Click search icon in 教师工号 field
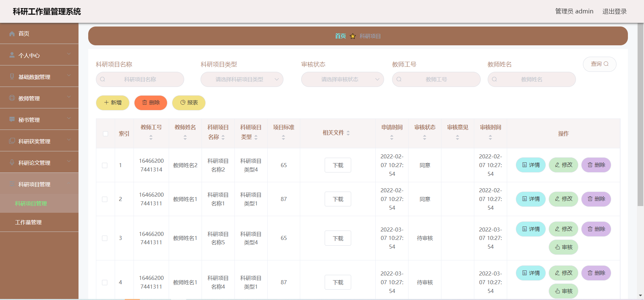Image resolution: width=644 pixels, height=300 pixels. click(x=399, y=80)
